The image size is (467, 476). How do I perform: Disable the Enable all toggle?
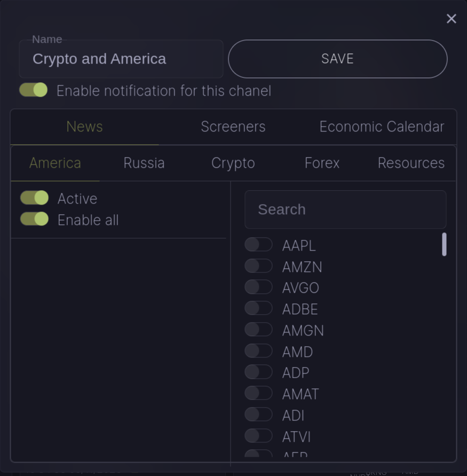pos(35,220)
